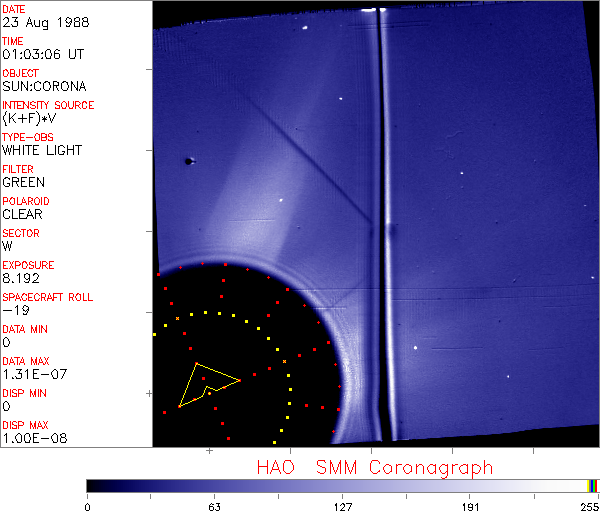Click the dark round spot in the corona image
This screenshot has width=600, height=512.
click(187, 160)
